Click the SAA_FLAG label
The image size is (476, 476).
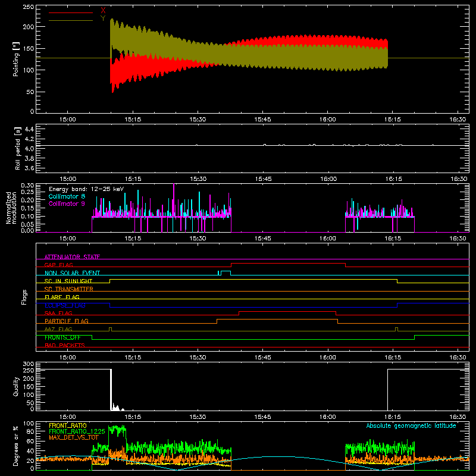(58, 313)
